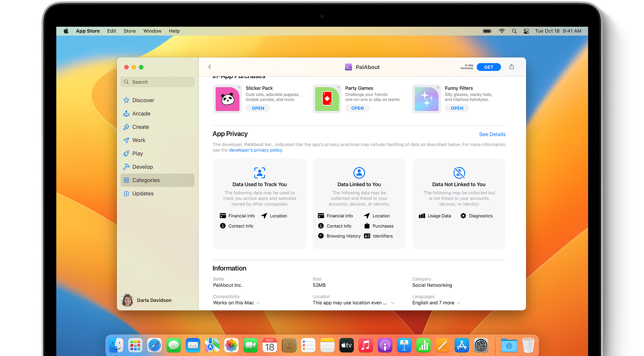Open Arcade in the sidebar
Viewport: 644px width, 356px height.
[x=141, y=114]
